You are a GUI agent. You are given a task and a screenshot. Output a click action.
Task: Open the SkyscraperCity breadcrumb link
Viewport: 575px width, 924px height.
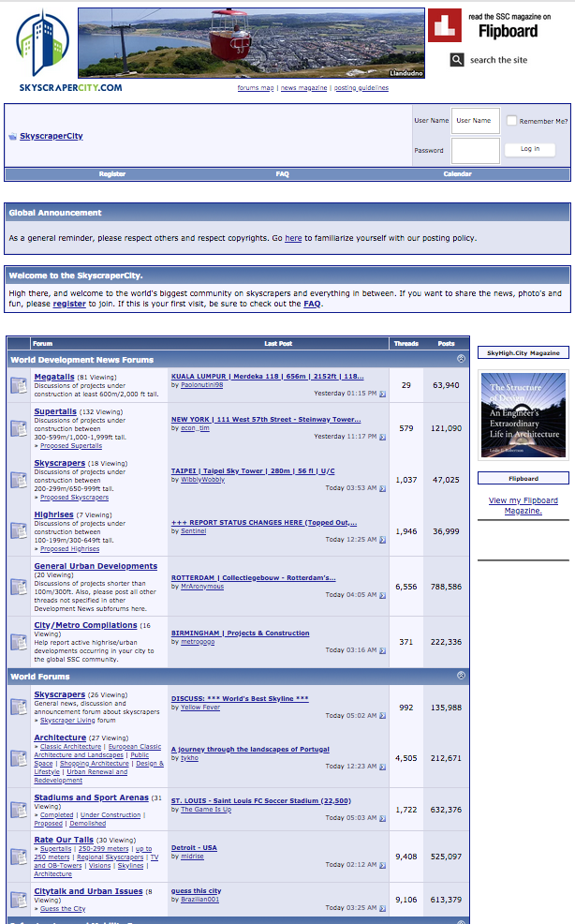(x=52, y=136)
